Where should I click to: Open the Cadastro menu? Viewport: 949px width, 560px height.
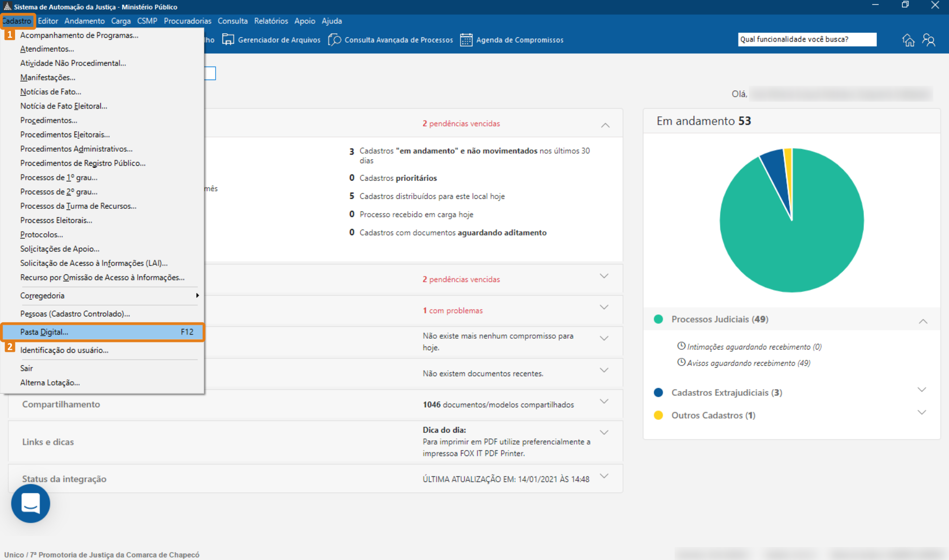(17, 21)
